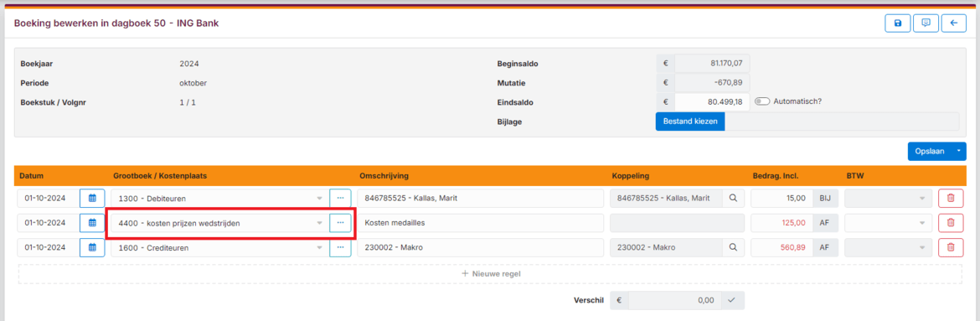The height and width of the screenshot is (321, 980).
Task: Click the Omschrijving column header
Action: pyautogui.click(x=384, y=176)
